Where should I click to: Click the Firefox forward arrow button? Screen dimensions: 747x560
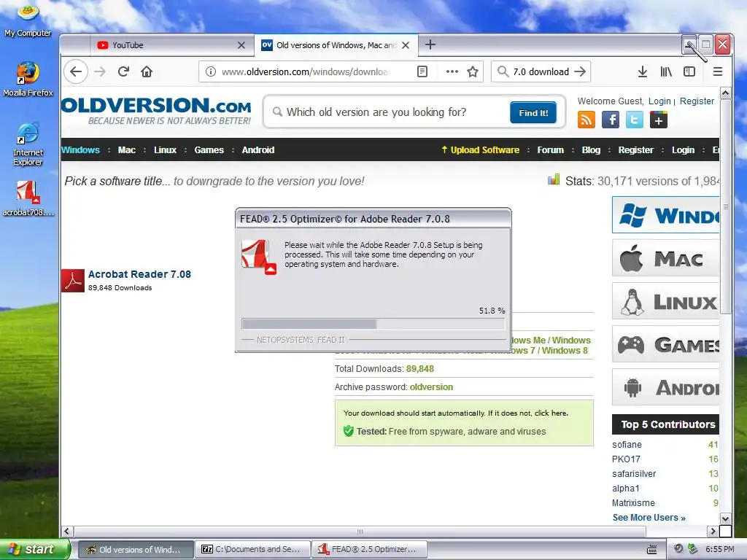[x=100, y=71]
